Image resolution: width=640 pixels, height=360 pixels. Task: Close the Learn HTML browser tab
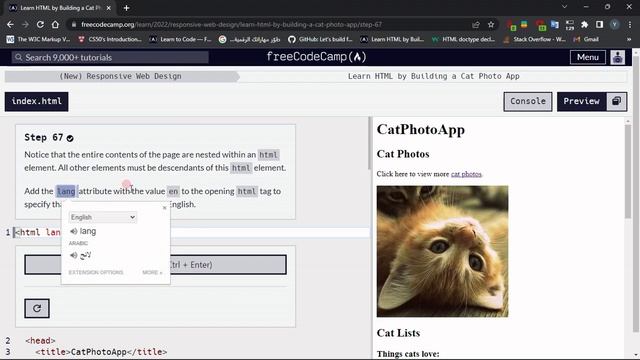click(109, 8)
